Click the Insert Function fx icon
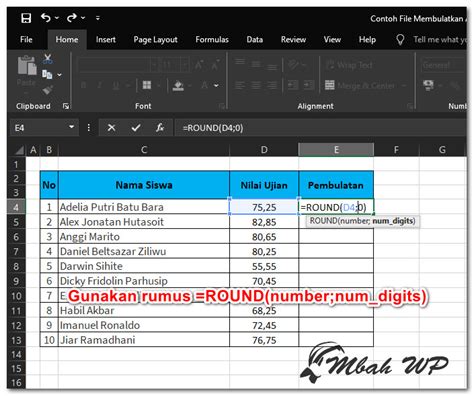This screenshot has width=474, height=396. pos(160,128)
